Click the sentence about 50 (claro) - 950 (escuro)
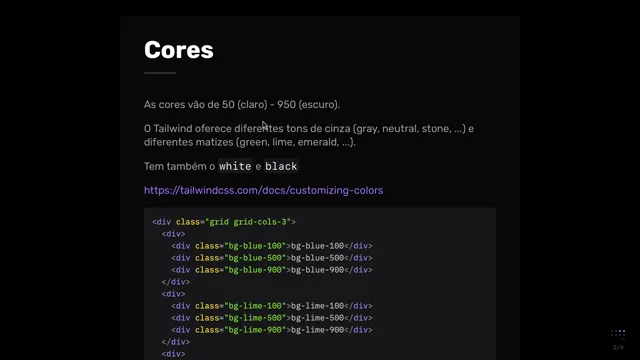This screenshot has height=360, width=640. click(242, 104)
